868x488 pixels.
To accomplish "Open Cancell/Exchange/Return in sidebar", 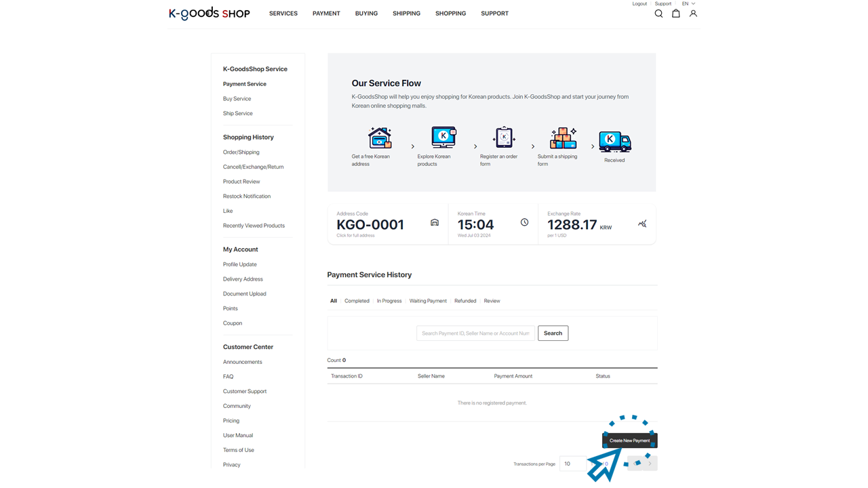I will (x=254, y=167).
